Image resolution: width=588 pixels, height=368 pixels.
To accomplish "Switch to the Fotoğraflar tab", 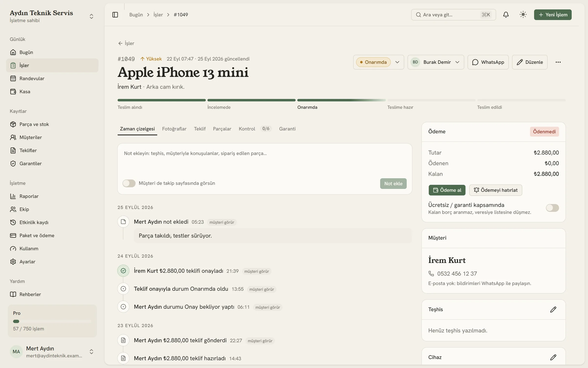I will [x=174, y=129].
